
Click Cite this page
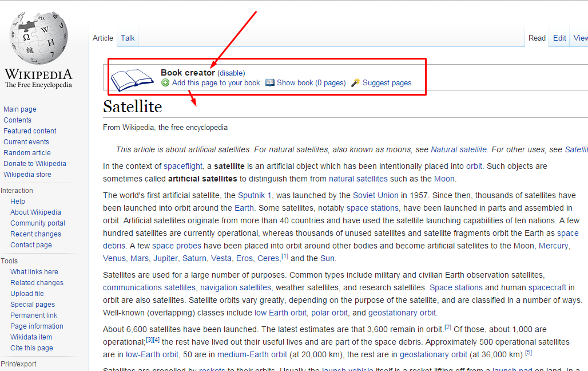31,348
